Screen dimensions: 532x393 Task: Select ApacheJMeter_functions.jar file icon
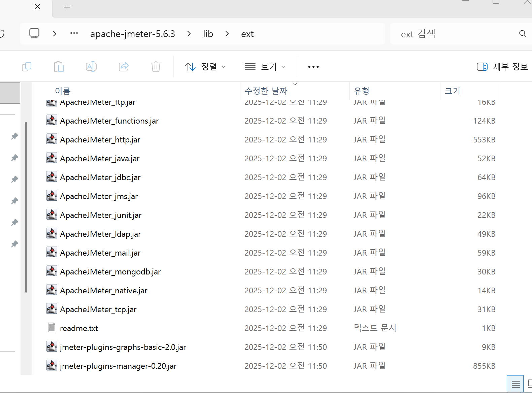pos(52,121)
